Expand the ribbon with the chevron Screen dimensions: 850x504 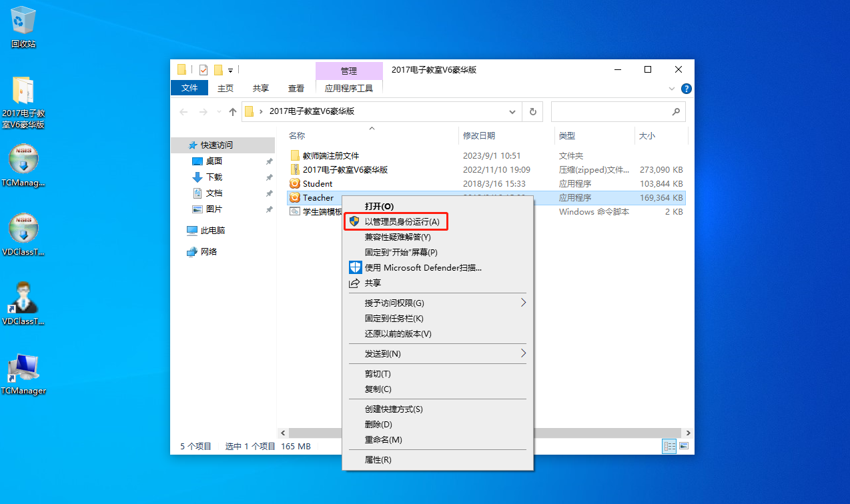click(x=672, y=89)
